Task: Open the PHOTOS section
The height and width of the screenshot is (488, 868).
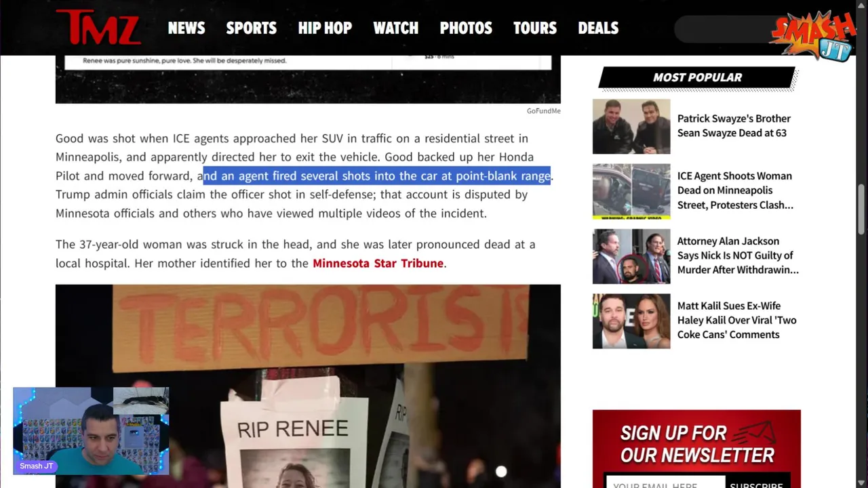Action: click(466, 28)
